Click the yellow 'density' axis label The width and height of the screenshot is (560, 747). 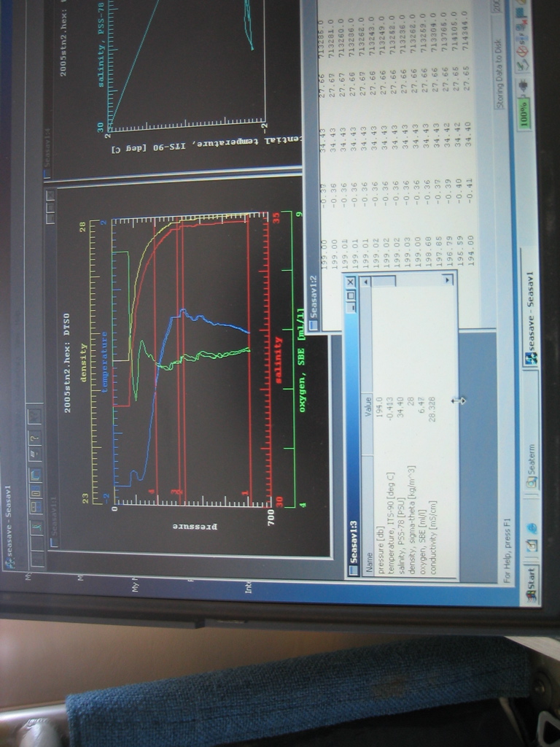[84, 363]
